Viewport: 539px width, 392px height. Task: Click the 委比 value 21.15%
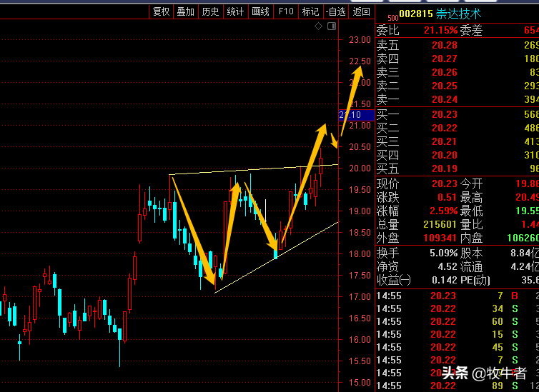(441, 30)
